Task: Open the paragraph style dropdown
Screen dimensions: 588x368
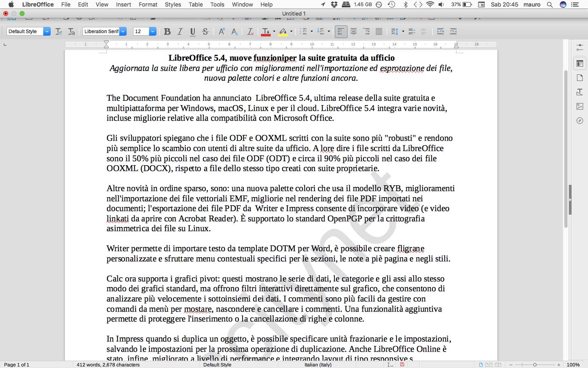Action: click(47, 31)
